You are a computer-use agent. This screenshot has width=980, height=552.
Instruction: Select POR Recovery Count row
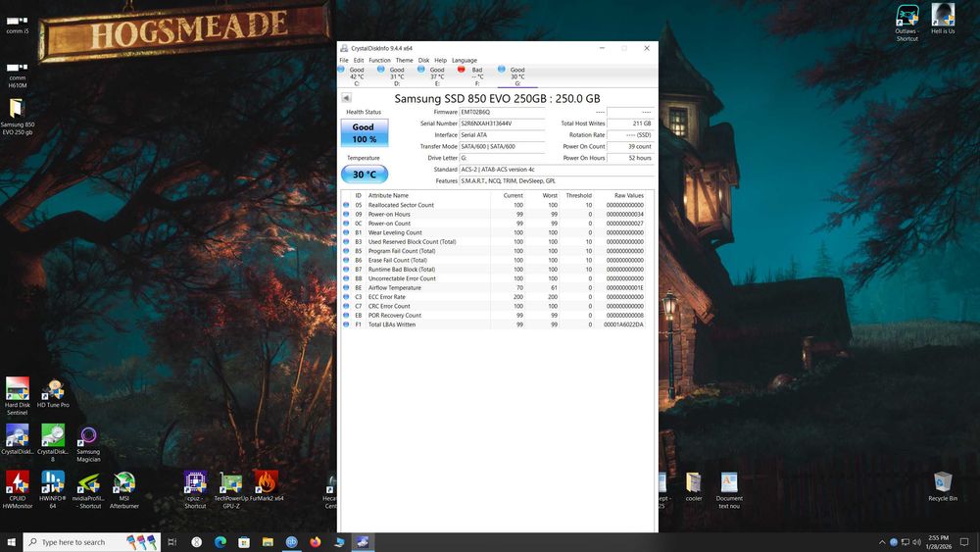[x=498, y=315]
